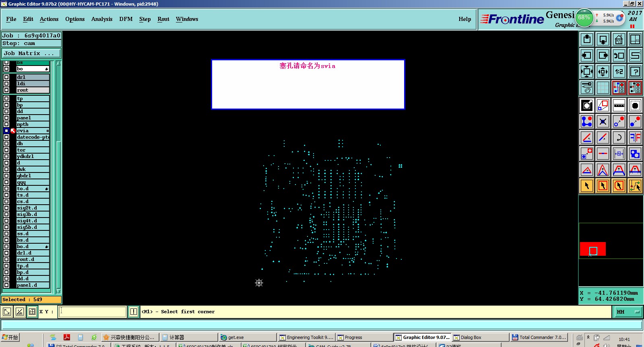
Task: Toggle the drl layer checkbox
Action: (6, 77)
